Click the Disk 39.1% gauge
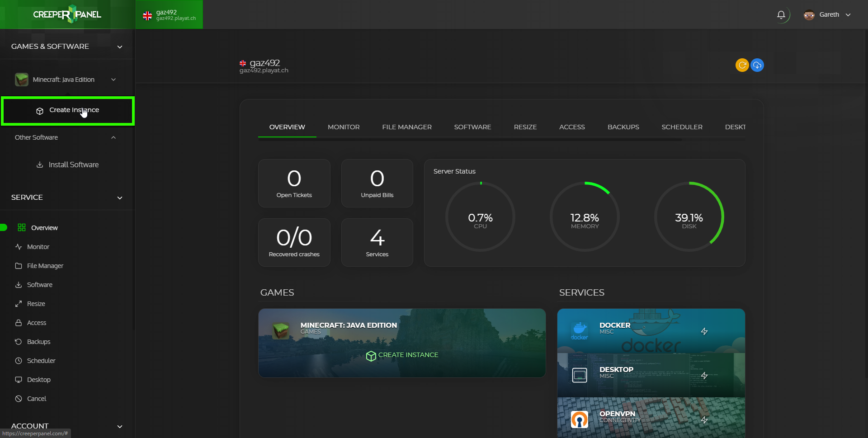 tap(689, 217)
